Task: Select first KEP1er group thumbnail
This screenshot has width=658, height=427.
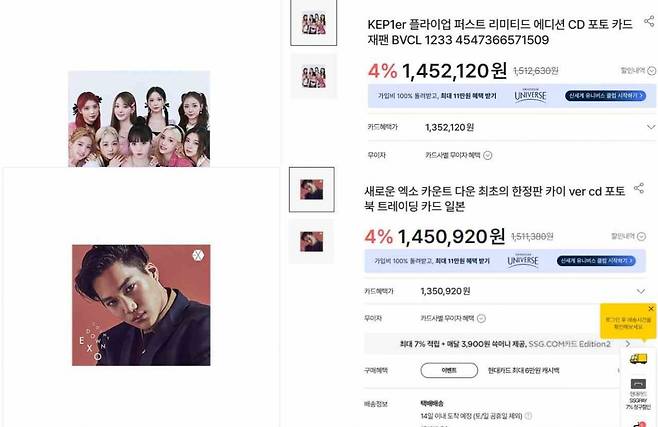Action: click(x=313, y=23)
